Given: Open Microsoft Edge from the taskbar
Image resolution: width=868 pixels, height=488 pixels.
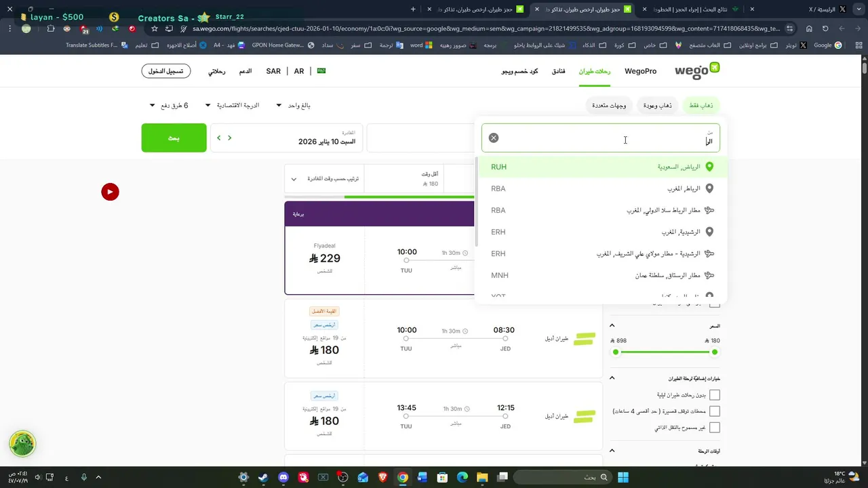Looking at the screenshot, I should click(462, 477).
